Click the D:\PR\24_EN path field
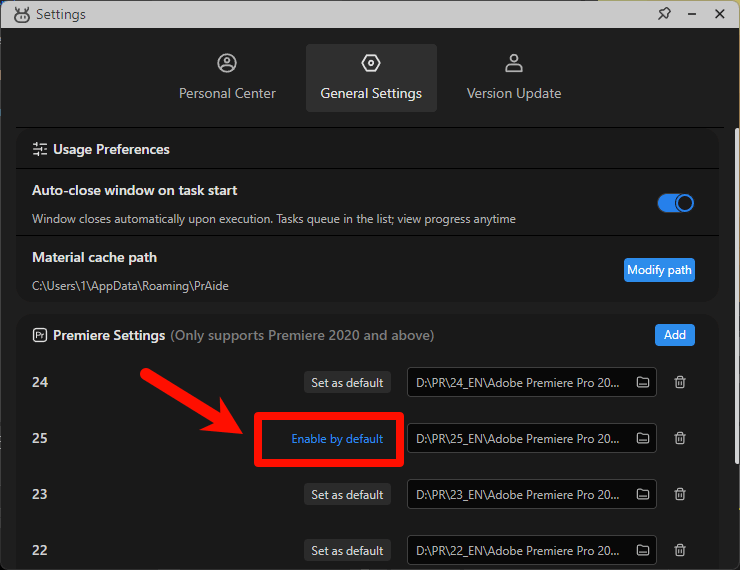 click(531, 382)
